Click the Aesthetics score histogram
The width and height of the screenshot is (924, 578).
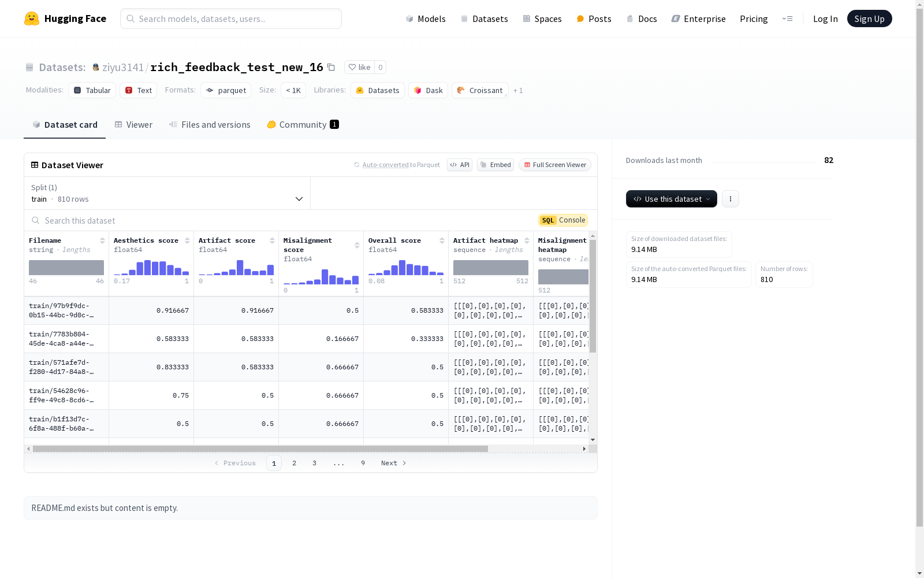tap(151, 268)
